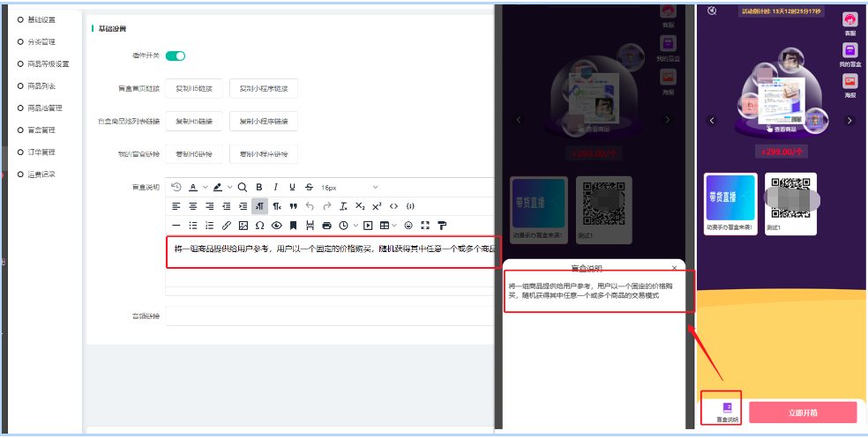This screenshot has width=868, height=438.
Task: Copy H5 link for 我的盲盒链接
Action: click(194, 154)
